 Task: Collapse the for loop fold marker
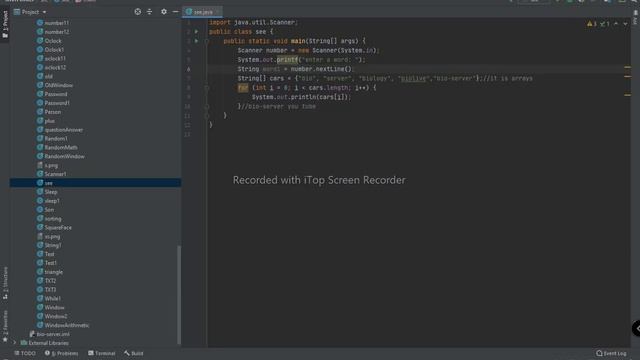[x=207, y=88]
